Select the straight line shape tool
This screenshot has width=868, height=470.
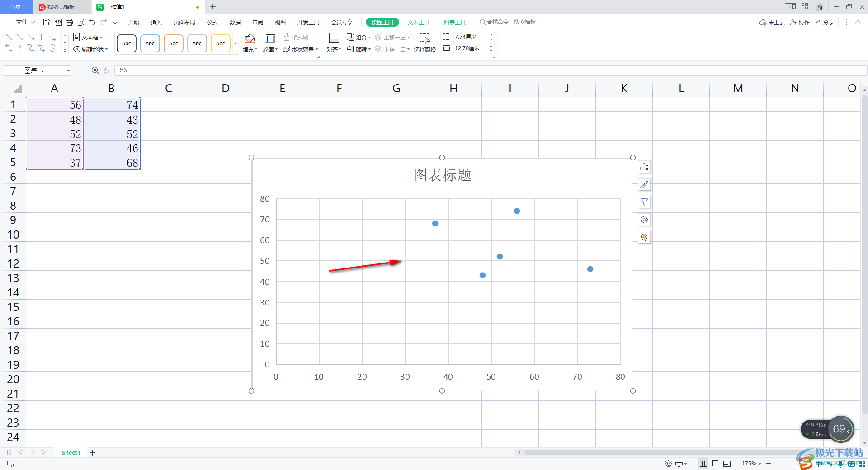tap(9, 37)
